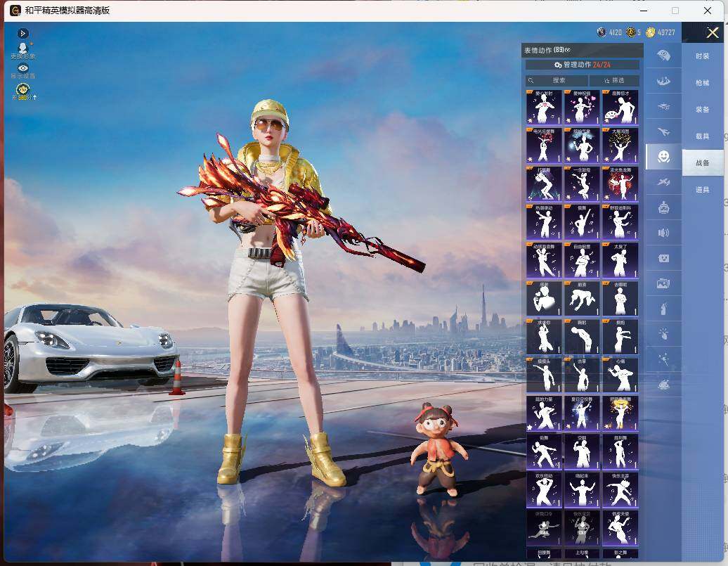This screenshot has width=728, height=566.
Task: Switch to the 枪械 tab
Action: tap(703, 83)
